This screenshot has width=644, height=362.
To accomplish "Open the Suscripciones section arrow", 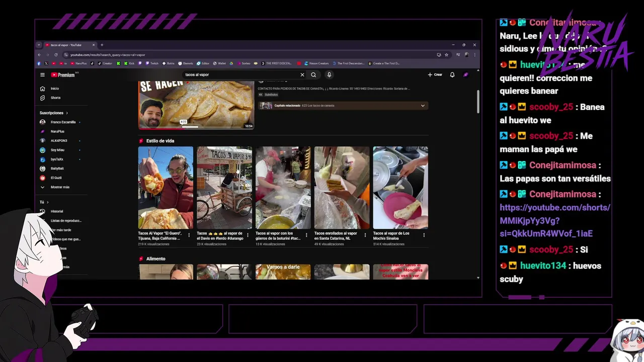I will 66,113.
